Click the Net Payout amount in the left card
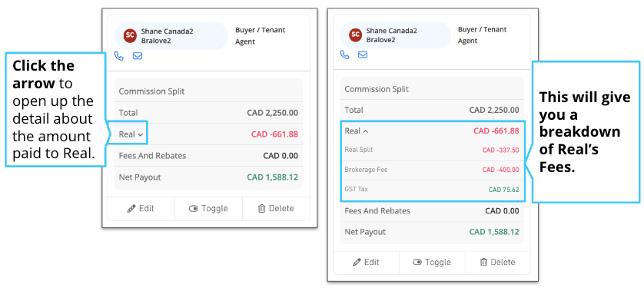 tap(272, 177)
